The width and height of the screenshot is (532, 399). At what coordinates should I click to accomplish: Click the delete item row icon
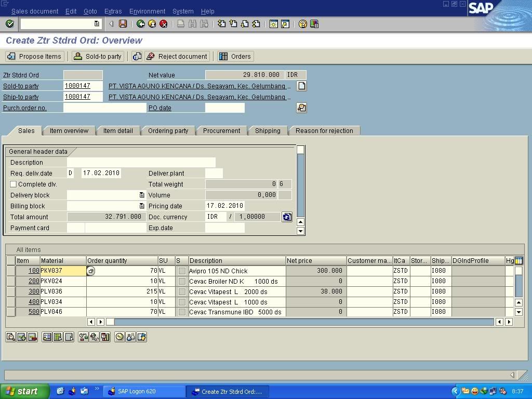click(x=33, y=337)
